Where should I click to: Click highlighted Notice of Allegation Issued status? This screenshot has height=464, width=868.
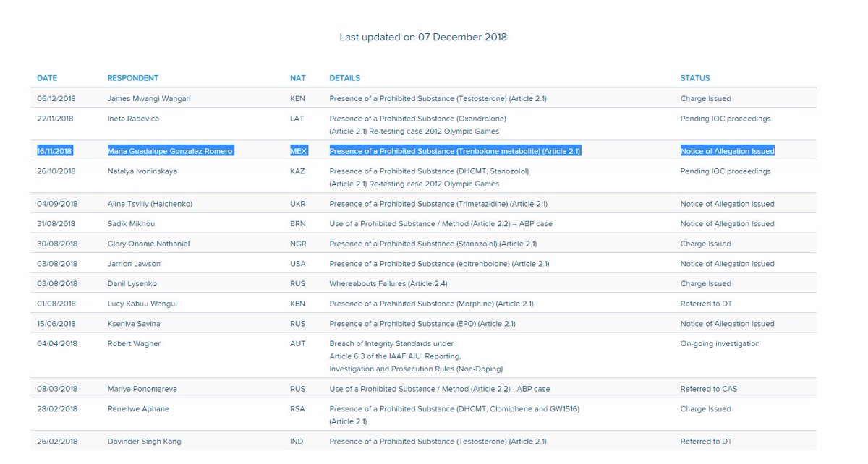point(727,151)
